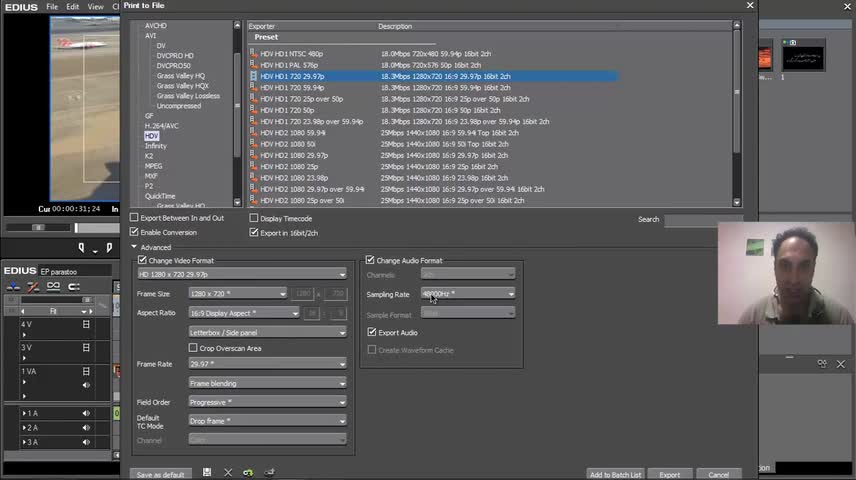Open the File menu in EDIUS
Screen dimensions: 856x480
point(52,7)
